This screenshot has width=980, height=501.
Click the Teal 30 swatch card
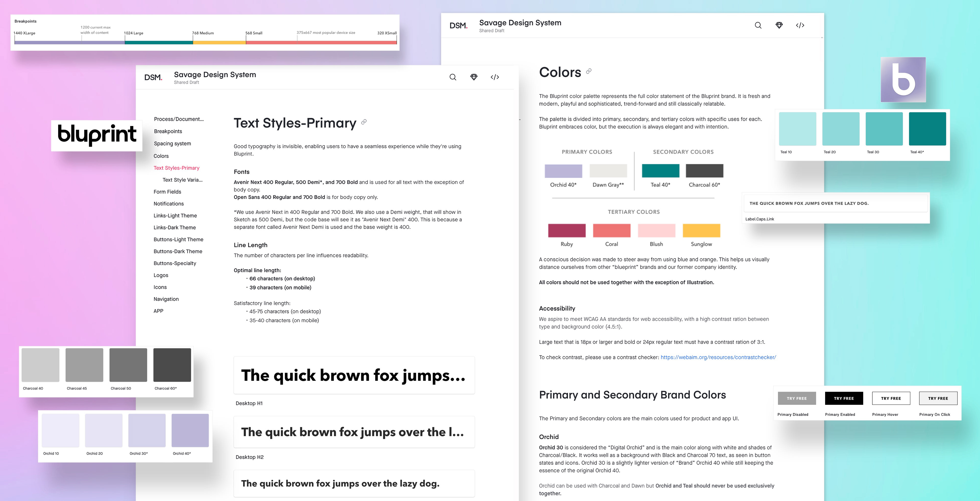[x=884, y=129]
